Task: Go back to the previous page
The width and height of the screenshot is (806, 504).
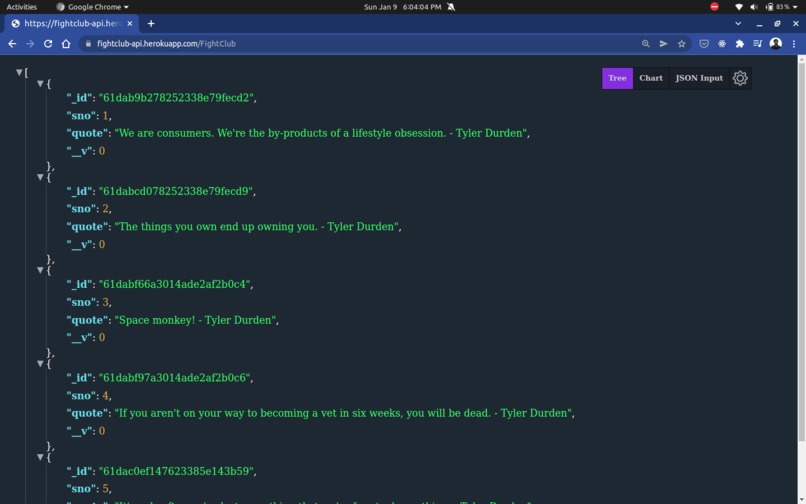Action: click(12, 44)
